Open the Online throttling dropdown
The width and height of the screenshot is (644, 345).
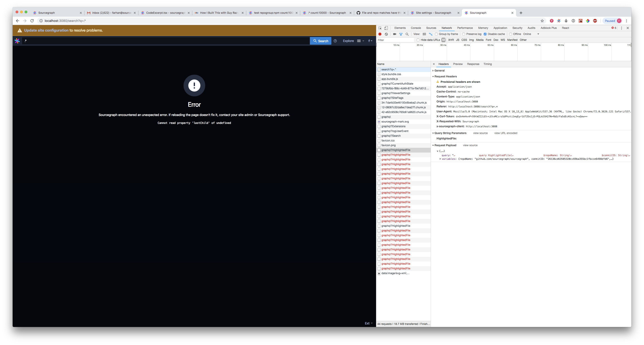(x=531, y=34)
